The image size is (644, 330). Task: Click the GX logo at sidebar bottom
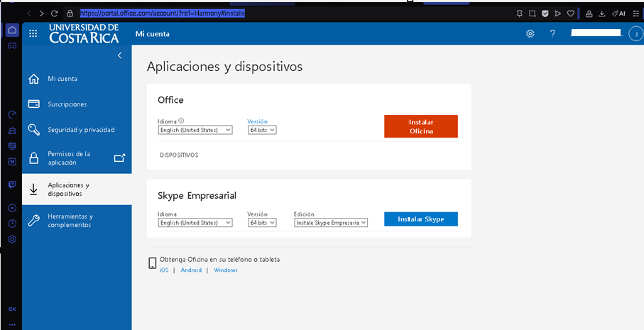click(x=12, y=309)
